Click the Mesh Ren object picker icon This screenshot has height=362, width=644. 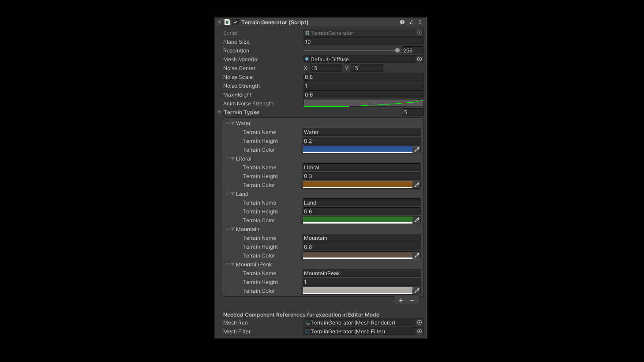[x=419, y=322]
